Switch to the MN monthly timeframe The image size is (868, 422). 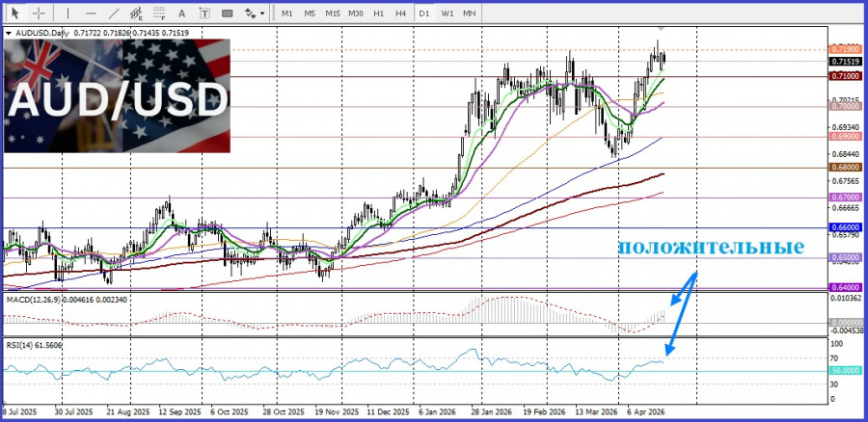click(x=470, y=13)
